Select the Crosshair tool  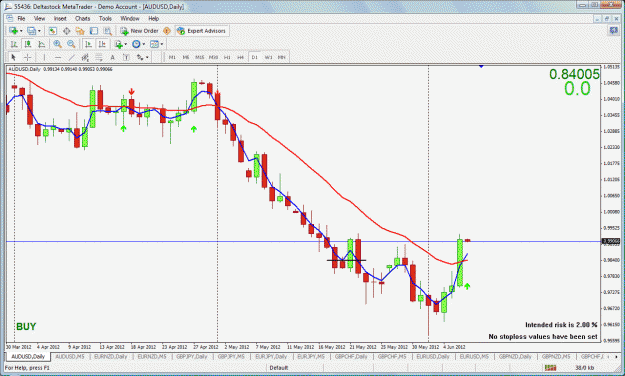pos(27,57)
